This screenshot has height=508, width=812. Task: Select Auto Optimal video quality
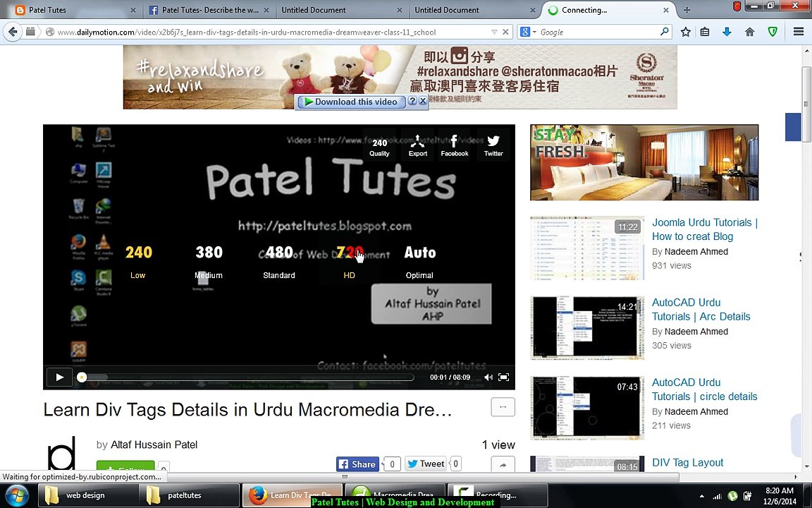tap(419, 261)
